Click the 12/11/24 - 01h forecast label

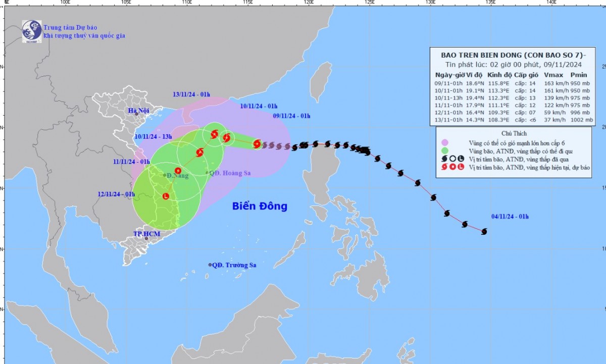click(x=117, y=194)
